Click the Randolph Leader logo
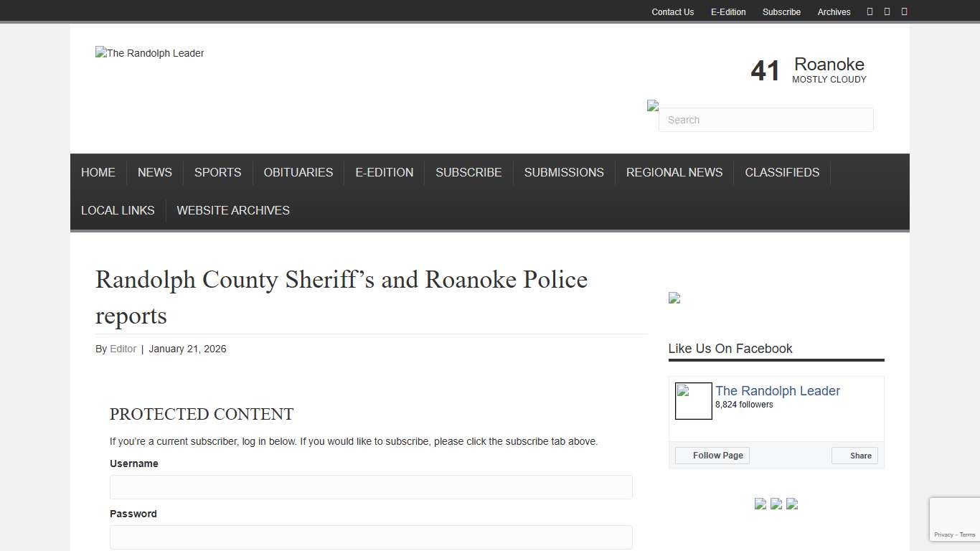This screenshot has height=551, width=980. [149, 53]
